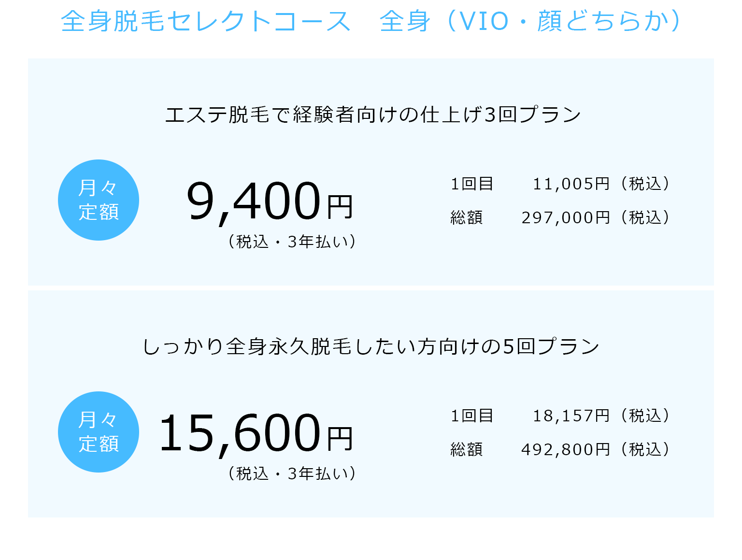
Task: Click the blue 月々定額 circle in 3回プラン
Action: click(x=99, y=200)
